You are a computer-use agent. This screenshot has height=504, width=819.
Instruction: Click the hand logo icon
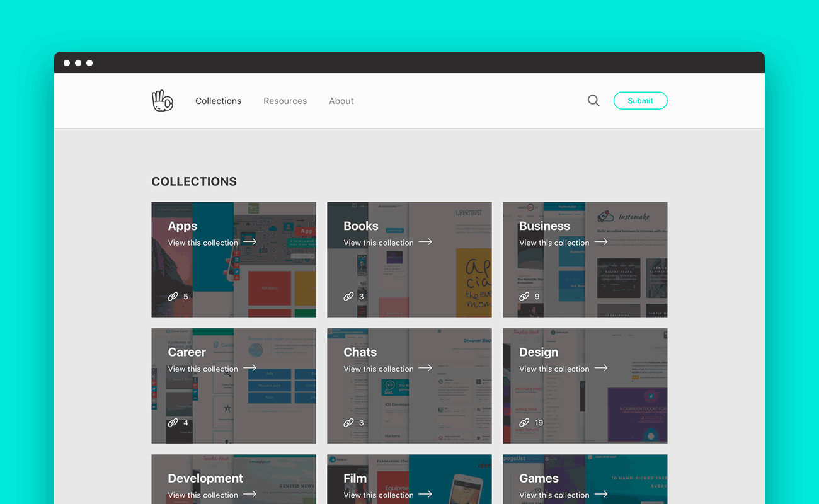(163, 101)
